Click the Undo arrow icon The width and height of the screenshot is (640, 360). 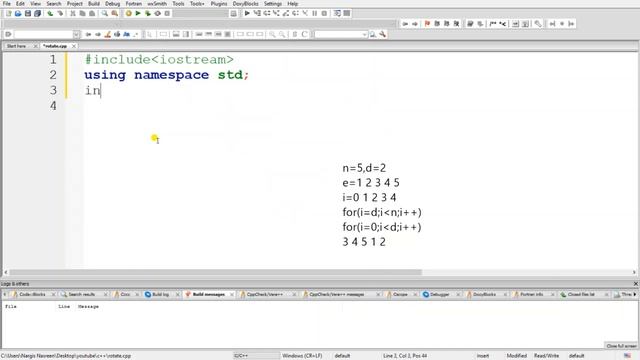[x=50, y=13]
